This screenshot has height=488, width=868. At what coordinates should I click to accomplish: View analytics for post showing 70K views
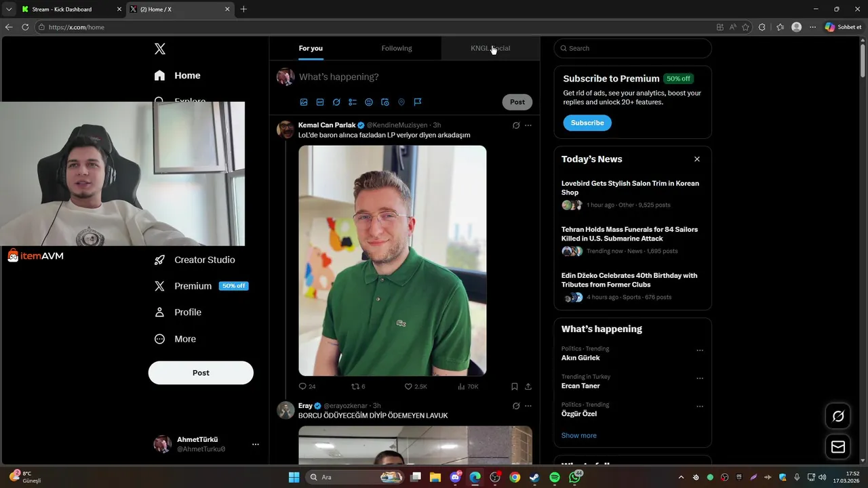point(468,386)
